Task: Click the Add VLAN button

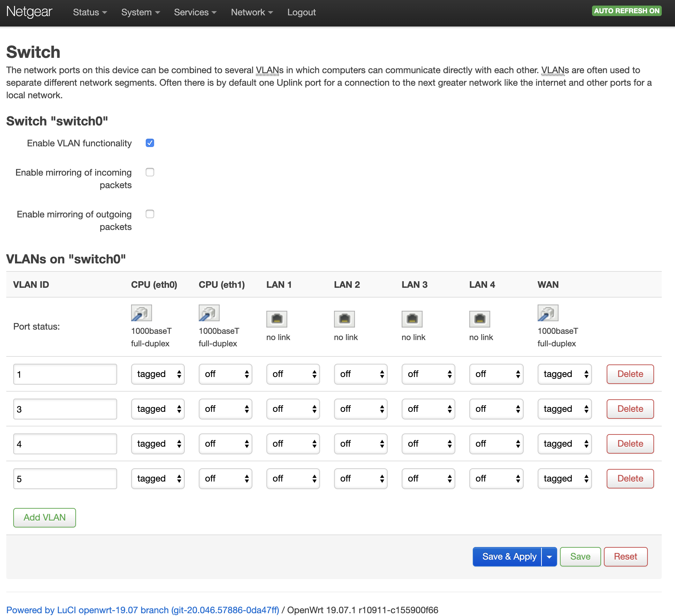Action: coord(45,518)
